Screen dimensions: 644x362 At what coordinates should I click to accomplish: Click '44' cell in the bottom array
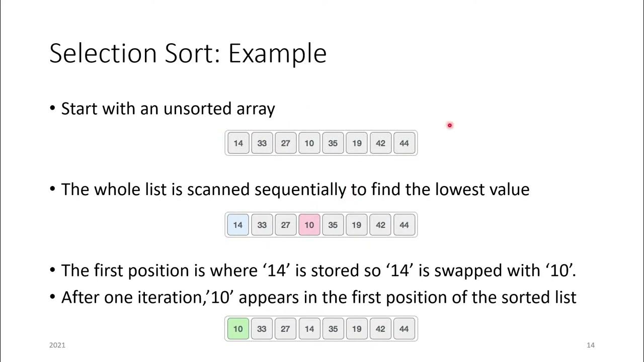404,329
